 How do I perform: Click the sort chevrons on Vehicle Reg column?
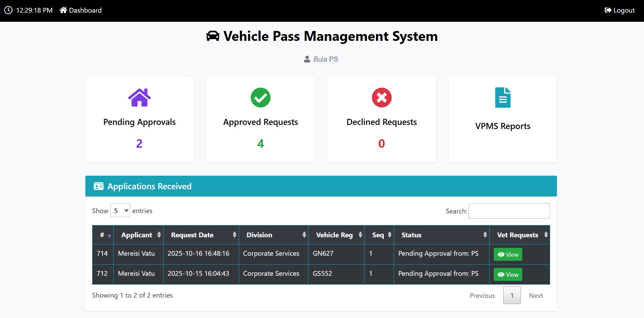coord(361,235)
